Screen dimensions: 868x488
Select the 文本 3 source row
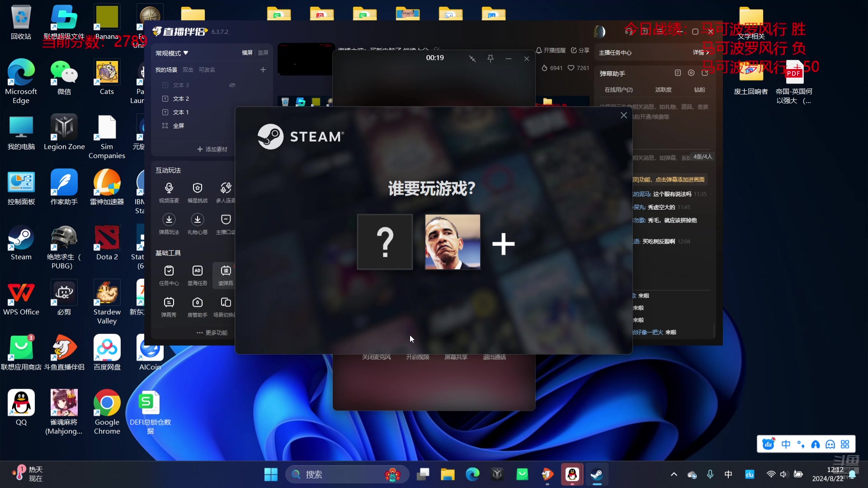coord(199,85)
